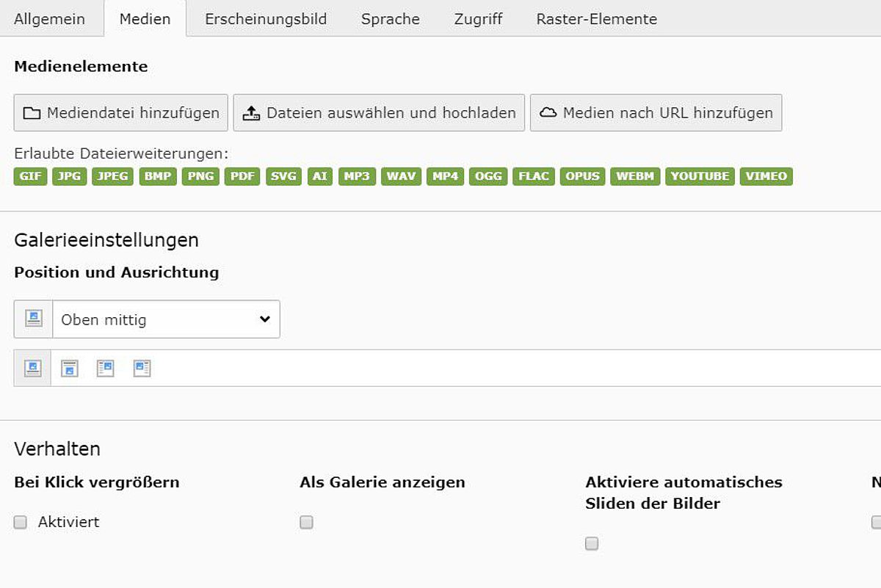Click the Galerieeinstellungen heading
This screenshot has width=881, height=588.
[106, 240]
